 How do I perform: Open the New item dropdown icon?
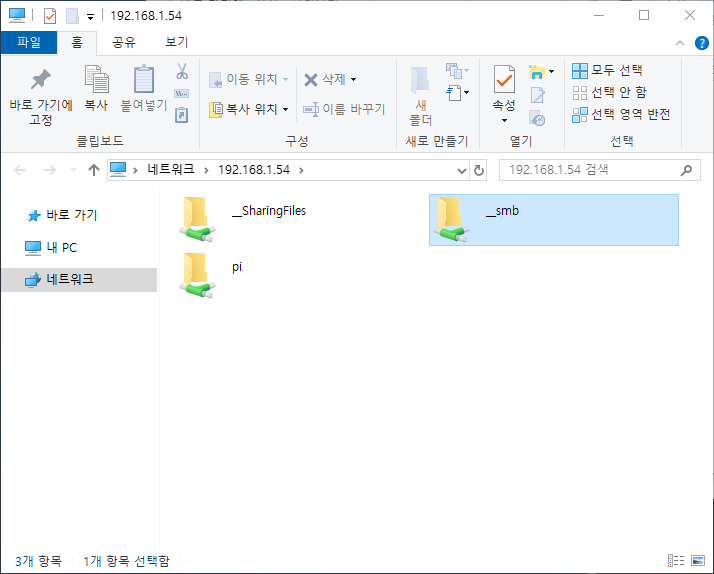coord(458,93)
